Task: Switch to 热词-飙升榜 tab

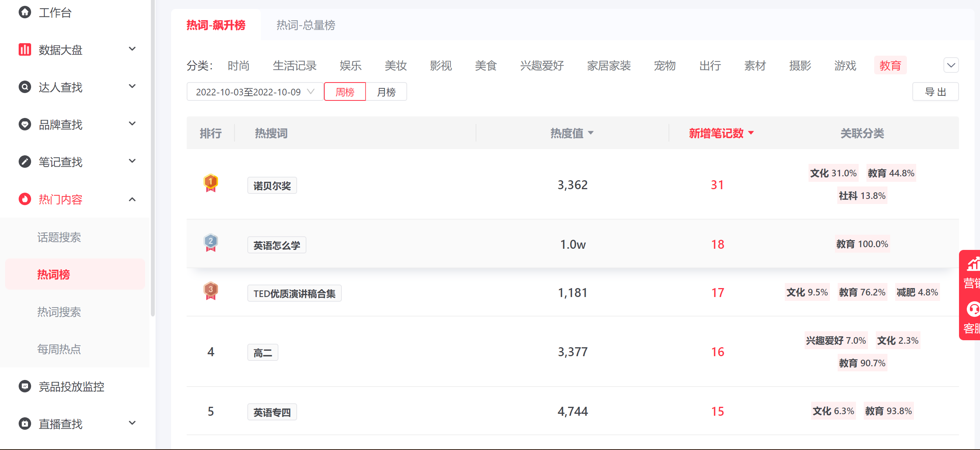Action: 216,25
